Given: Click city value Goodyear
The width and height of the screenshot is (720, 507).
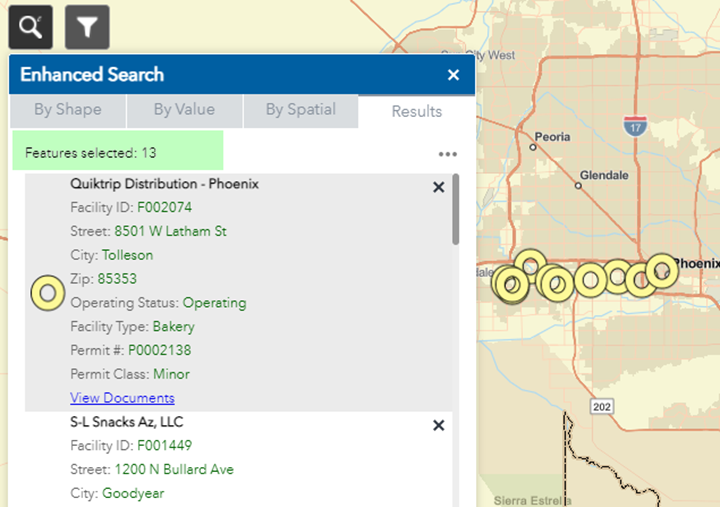Looking at the screenshot, I should (133, 493).
